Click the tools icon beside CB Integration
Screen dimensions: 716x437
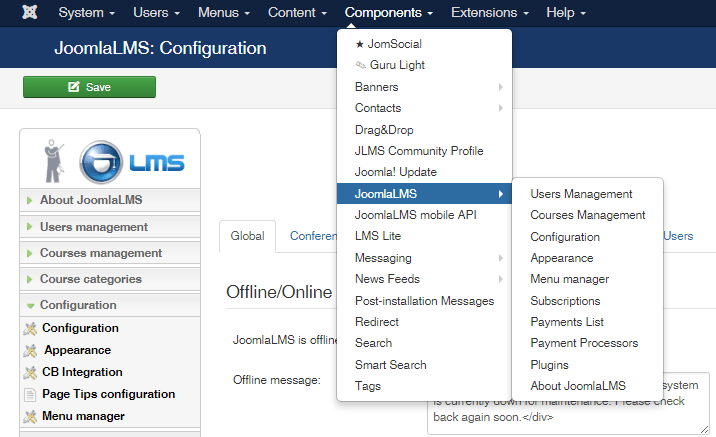point(30,372)
